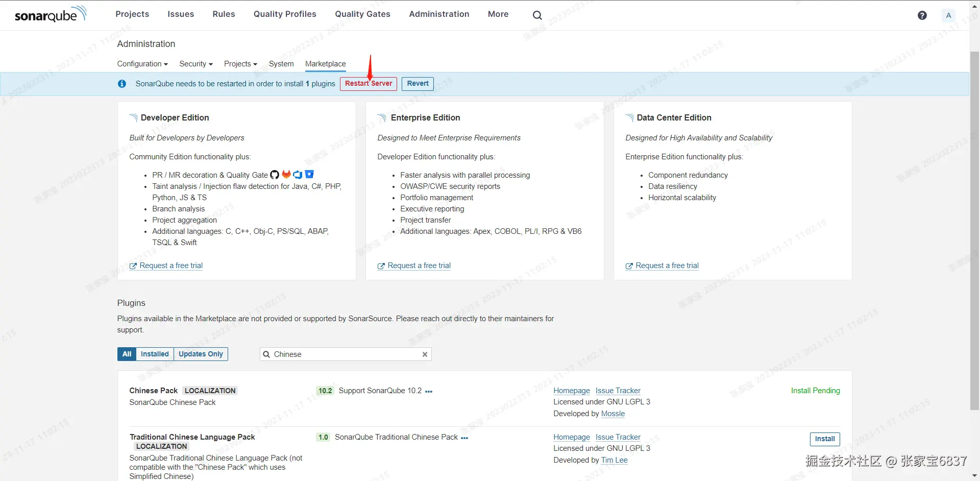
Task: Go to Issues page
Action: pos(181,14)
